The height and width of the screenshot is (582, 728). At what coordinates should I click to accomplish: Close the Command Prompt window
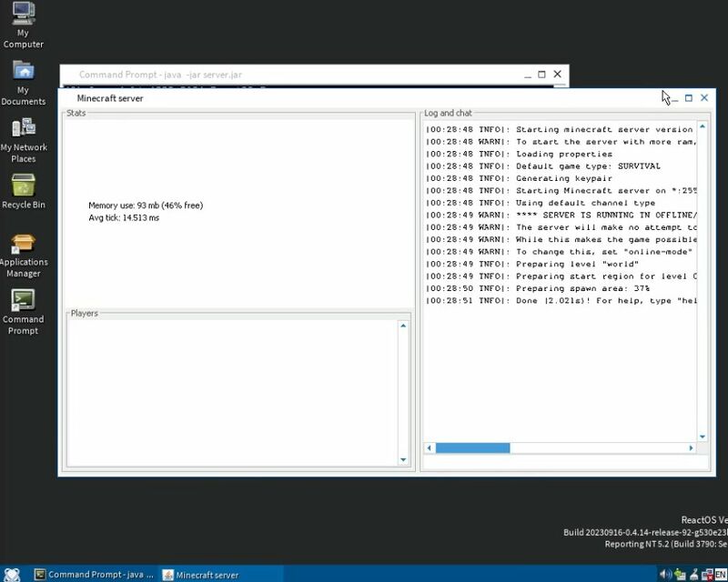pyautogui.click(x=557, y=75)
